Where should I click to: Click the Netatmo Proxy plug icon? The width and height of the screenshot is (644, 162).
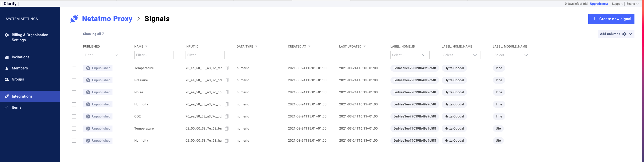point(74,19)
